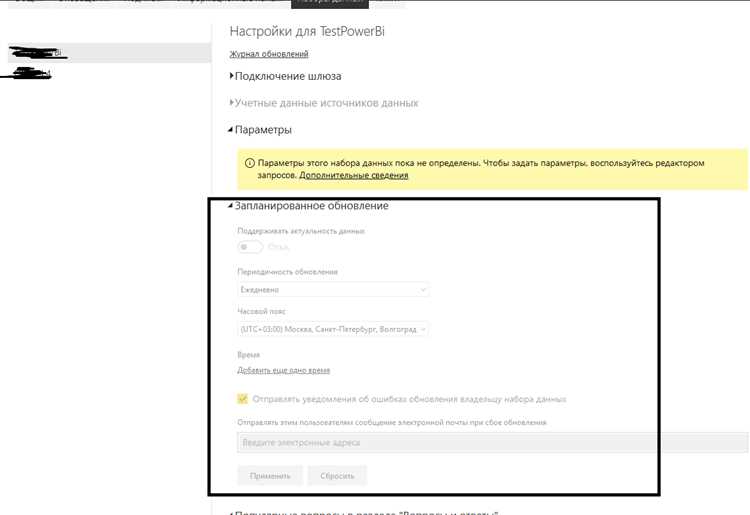The height and width of the screenshot is (515, 750).
Task: Focus the email addresses input field
Action: point(493,442)
